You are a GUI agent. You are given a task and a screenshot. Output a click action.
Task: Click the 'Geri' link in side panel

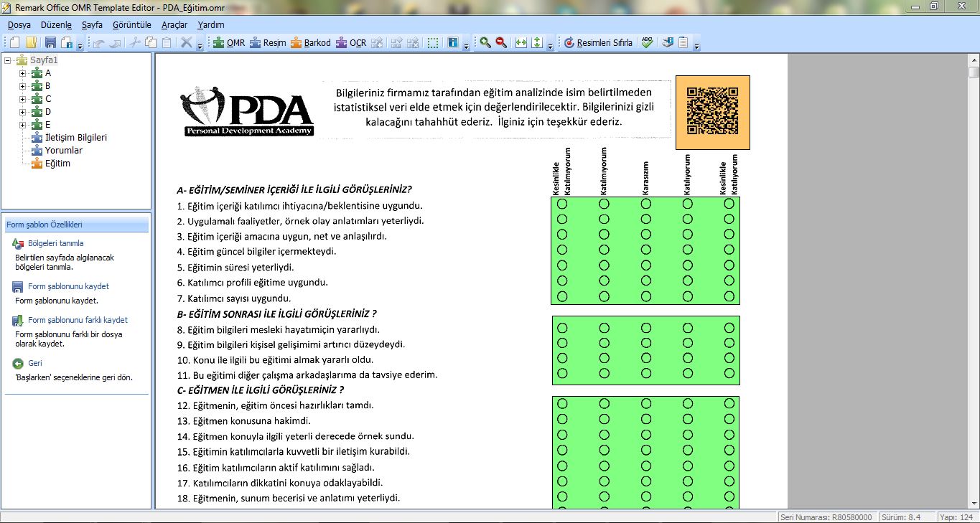pos(34,363)
